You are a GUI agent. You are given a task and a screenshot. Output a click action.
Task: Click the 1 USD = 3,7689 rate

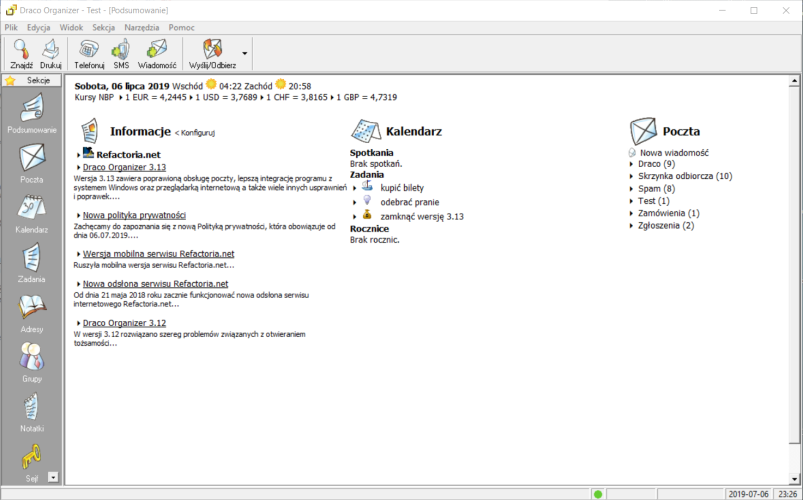226,97
